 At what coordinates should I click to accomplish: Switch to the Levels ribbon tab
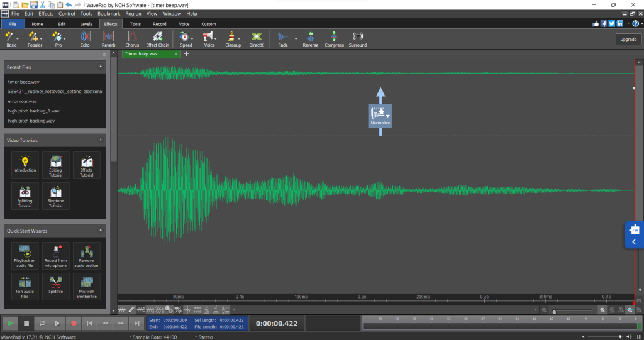pyautogui.click(x=86, y=24)
